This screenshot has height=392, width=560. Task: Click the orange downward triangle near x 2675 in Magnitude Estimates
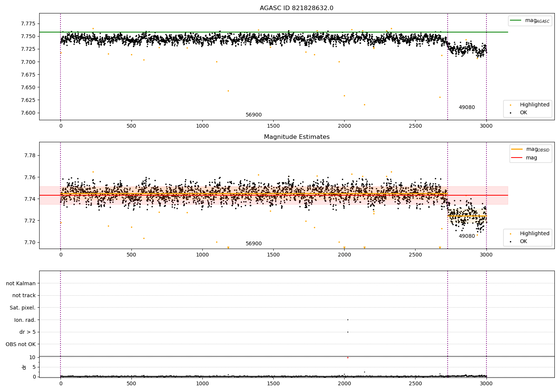click(440, 248)
